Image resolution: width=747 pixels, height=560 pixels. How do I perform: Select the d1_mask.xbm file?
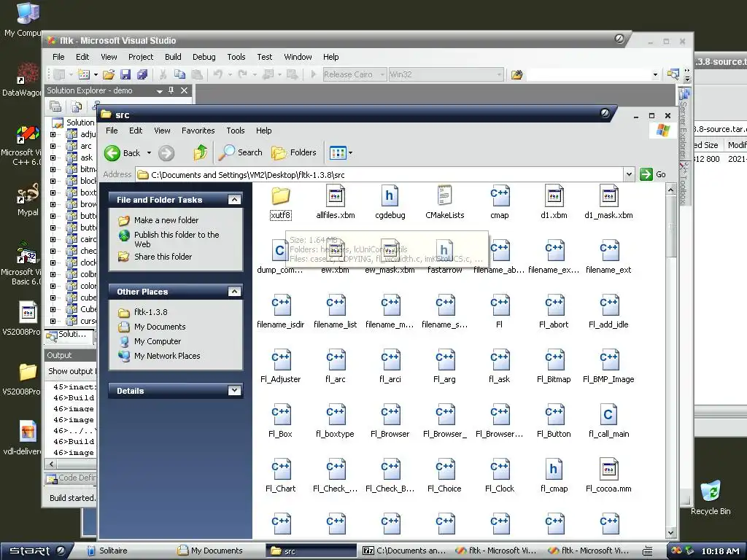[x=608, y=203]
